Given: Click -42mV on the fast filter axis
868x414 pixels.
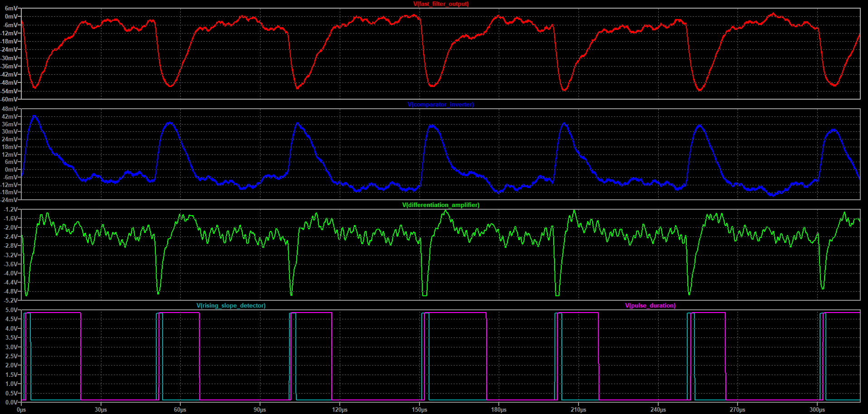Looking at the screenshot, I should pos(9,75).
